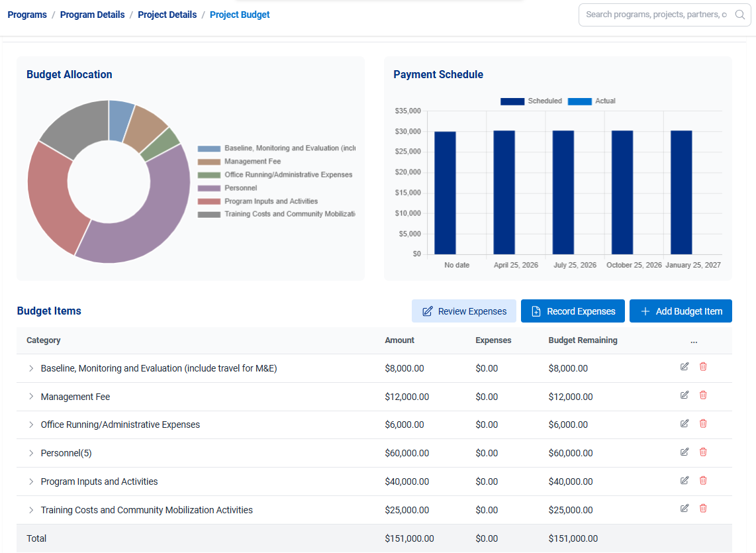
Task: Toggle the Program Inputs and Activities legend swatch
Action: (209, 201)
